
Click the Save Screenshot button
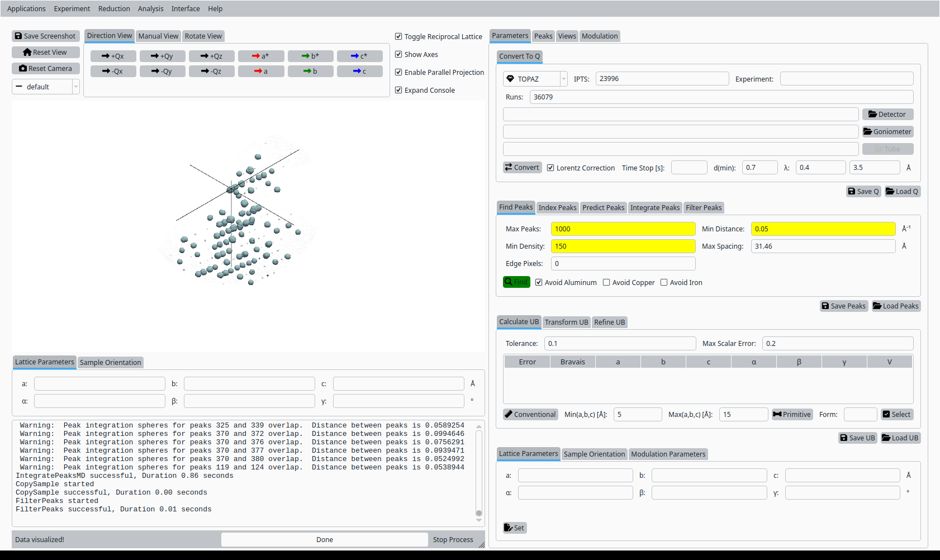[x=45, y=36]
